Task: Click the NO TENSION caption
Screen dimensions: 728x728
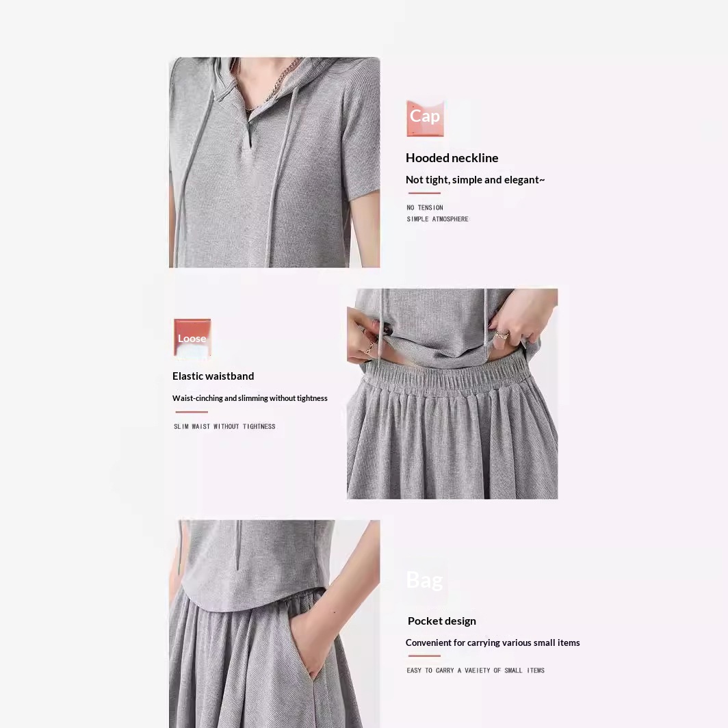Action: click(425, 207)
